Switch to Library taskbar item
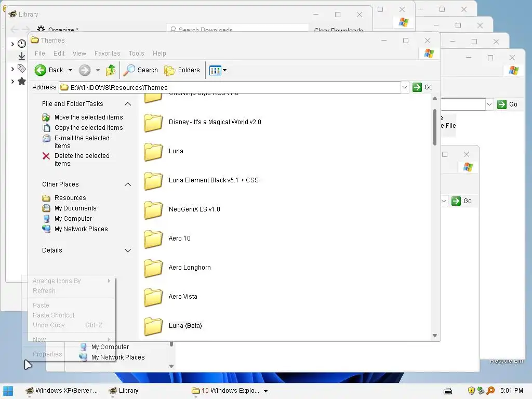Viewport: 532px width, 399px height. [x=124, y=391]
